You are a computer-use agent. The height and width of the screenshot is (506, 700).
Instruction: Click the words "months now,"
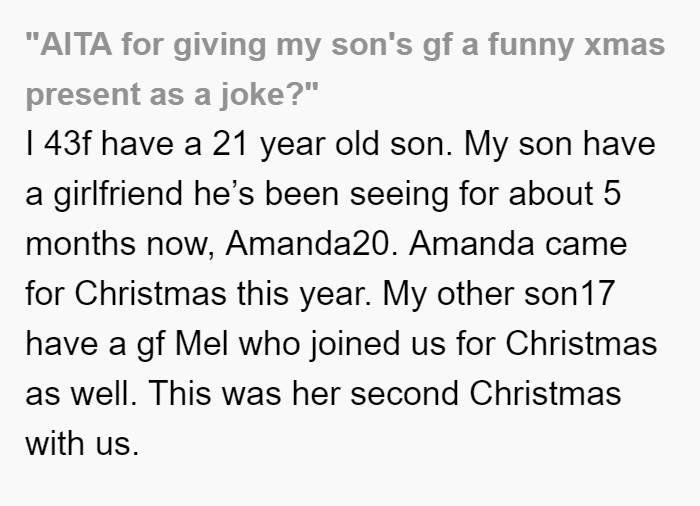point(120,244)
